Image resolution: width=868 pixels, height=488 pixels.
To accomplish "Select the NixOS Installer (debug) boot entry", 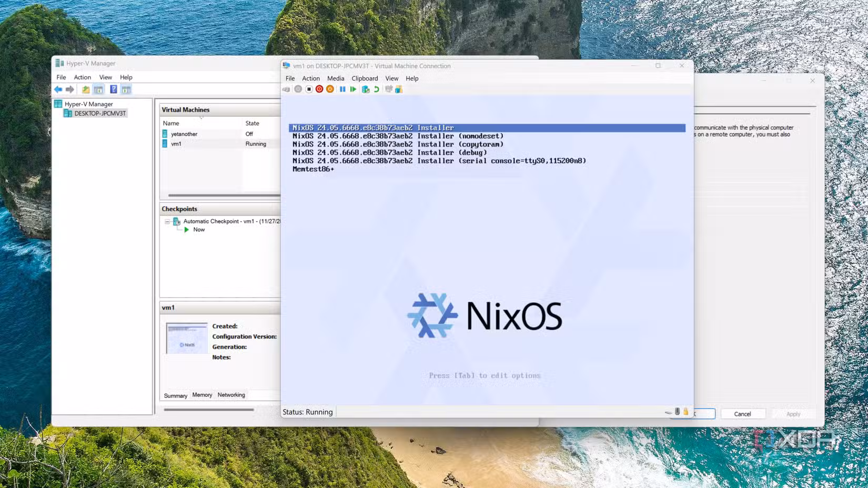I will pyautogui.click(x=390, y=152).
